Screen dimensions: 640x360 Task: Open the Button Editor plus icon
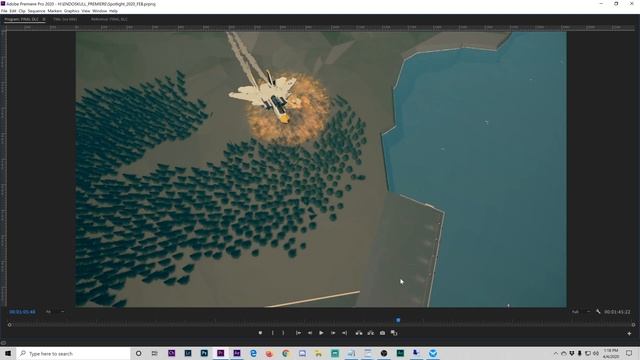point(629,333)
